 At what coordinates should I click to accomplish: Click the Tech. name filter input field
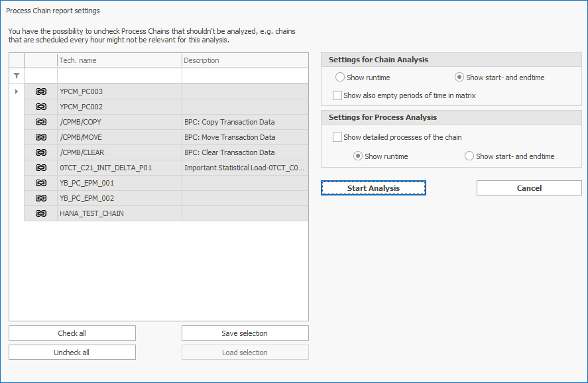(119, 76)
